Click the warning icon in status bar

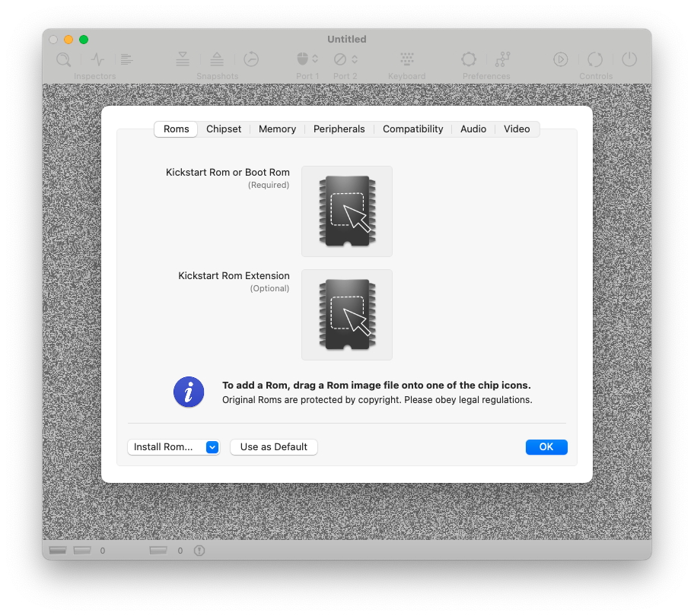[x=199, y=551]
